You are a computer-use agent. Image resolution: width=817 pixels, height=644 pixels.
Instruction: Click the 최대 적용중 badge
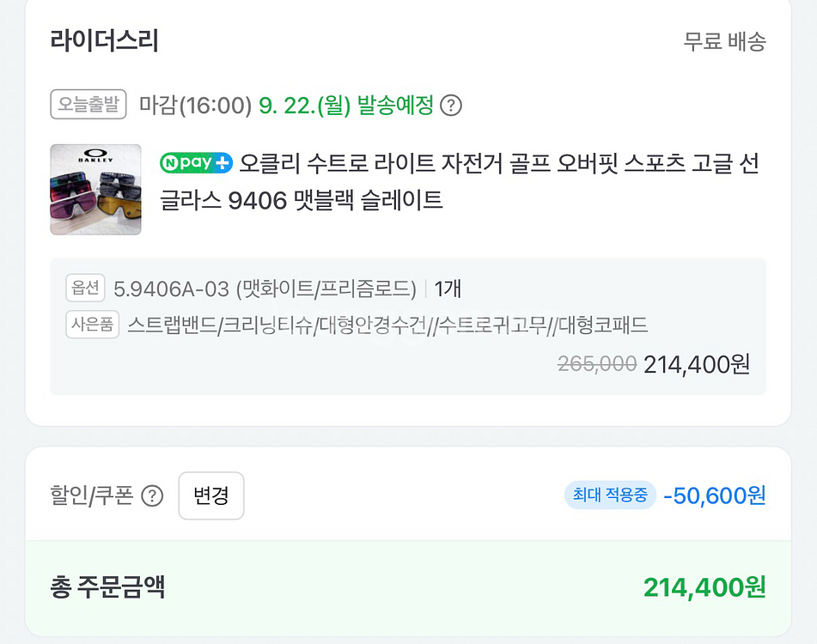click(x=610, y=495)
